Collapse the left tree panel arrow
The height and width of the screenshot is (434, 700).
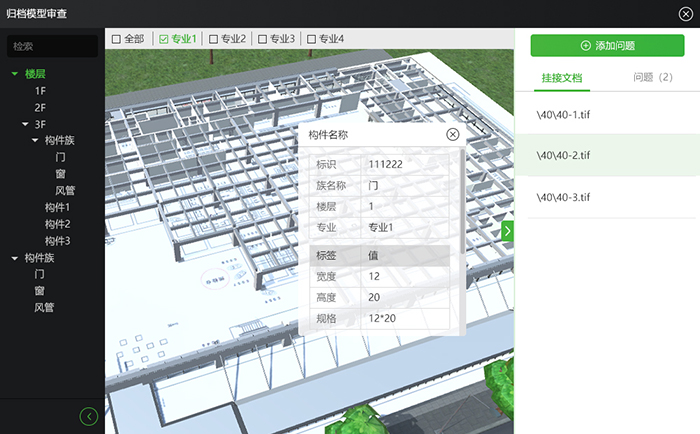[89, 416]
